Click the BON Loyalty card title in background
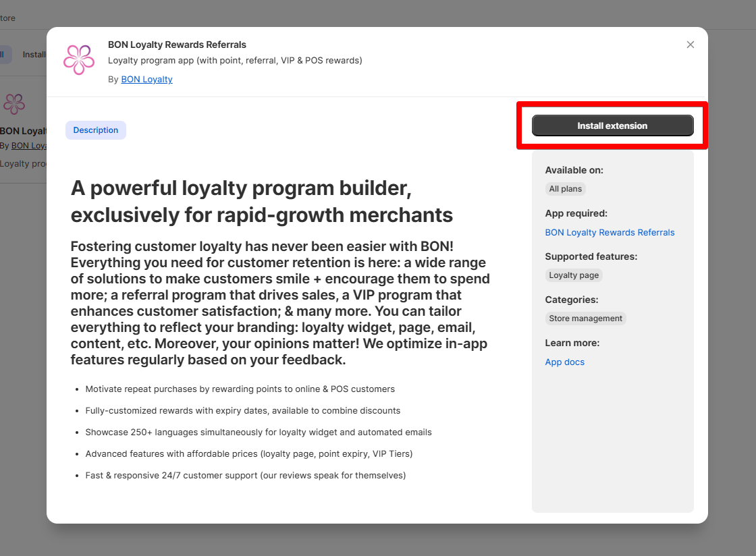756x556 pixels. (23, 131)
